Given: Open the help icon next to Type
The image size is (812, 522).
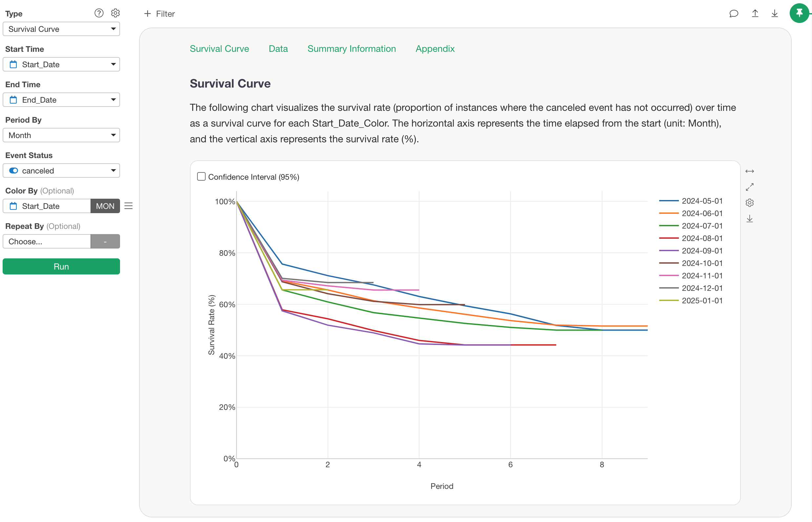Looking at the screenshot, I should [99, 13].
